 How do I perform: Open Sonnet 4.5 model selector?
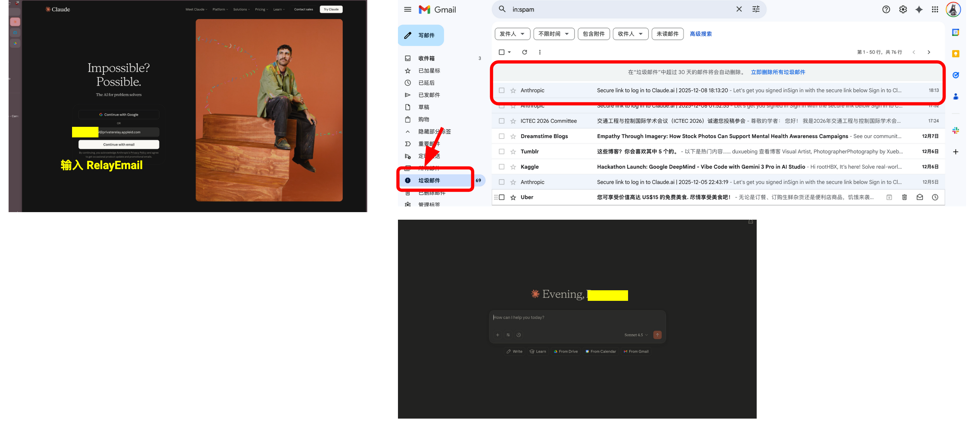pos(636,335)
